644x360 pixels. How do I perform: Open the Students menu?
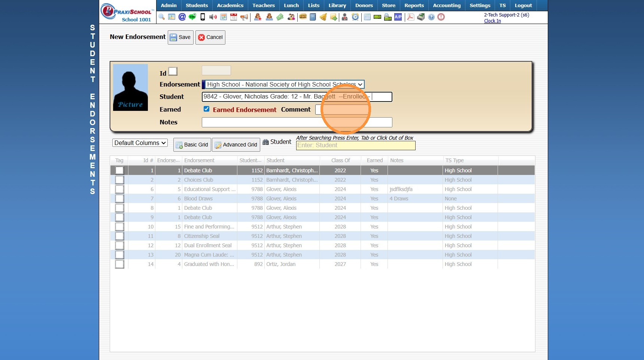197,5
